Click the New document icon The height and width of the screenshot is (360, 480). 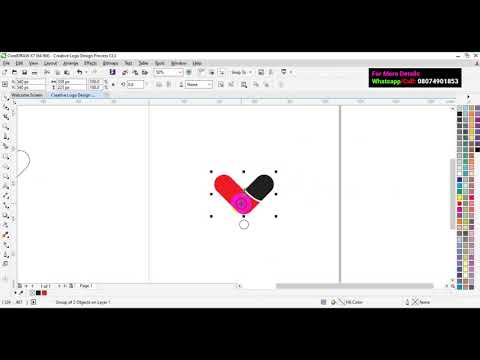tap(5, 72)
